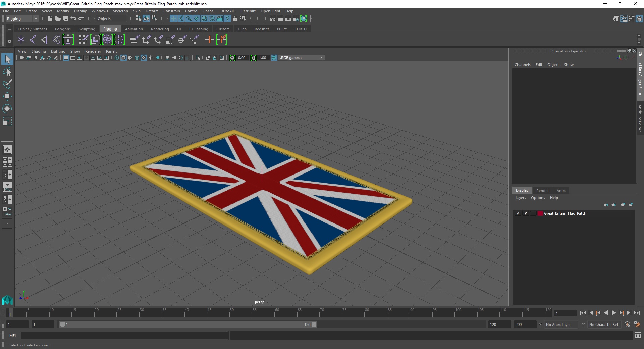The image size is (644, 349).
Task: Activate the Move tool in toolbox
Action: (x=7, y=96)
